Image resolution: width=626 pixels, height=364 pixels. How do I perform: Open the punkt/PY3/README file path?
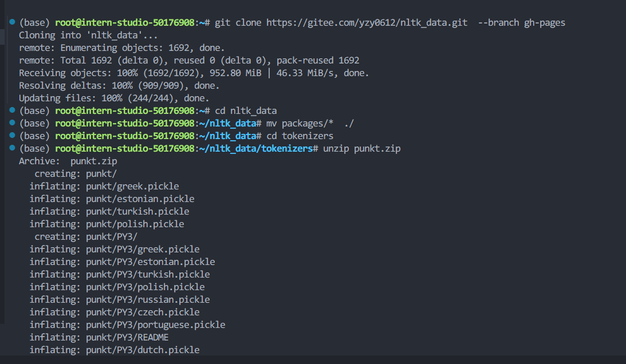pyautogui.click(x=127, y=338)
